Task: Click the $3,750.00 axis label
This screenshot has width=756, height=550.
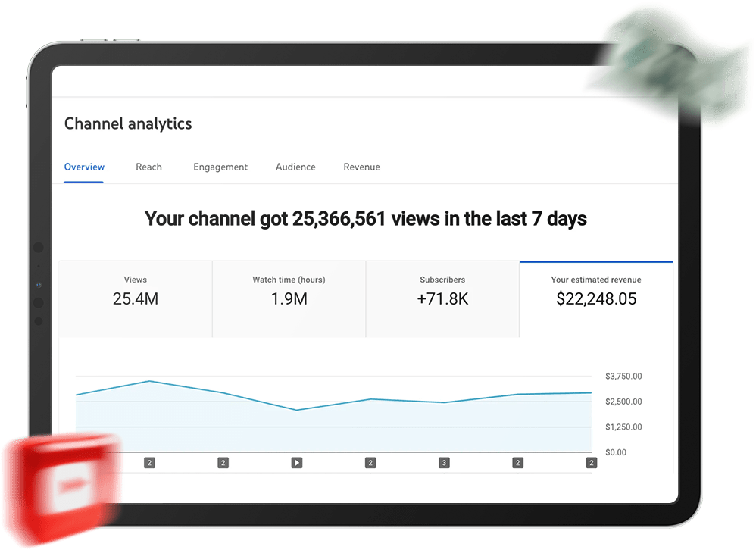Action: (x=623, y=377)
